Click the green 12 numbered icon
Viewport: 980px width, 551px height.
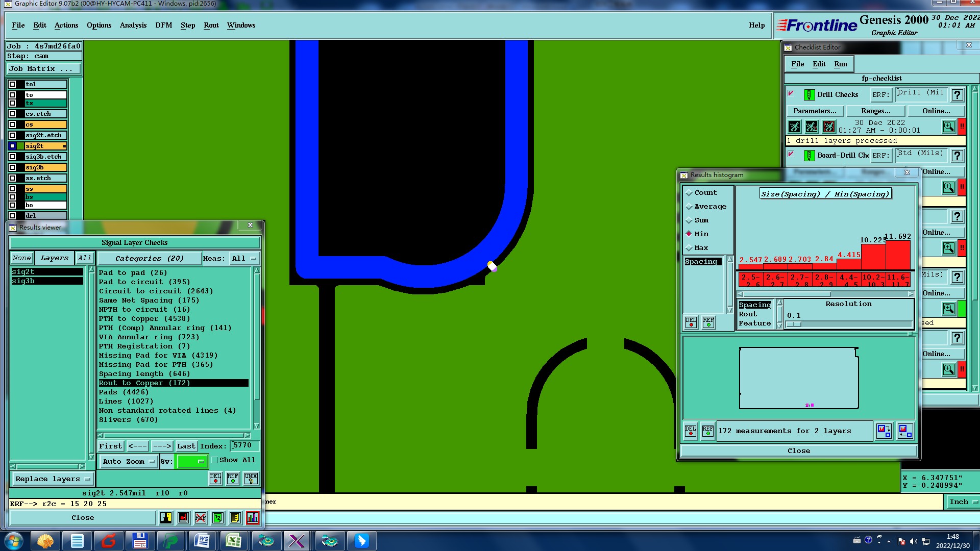pos(218,518)
